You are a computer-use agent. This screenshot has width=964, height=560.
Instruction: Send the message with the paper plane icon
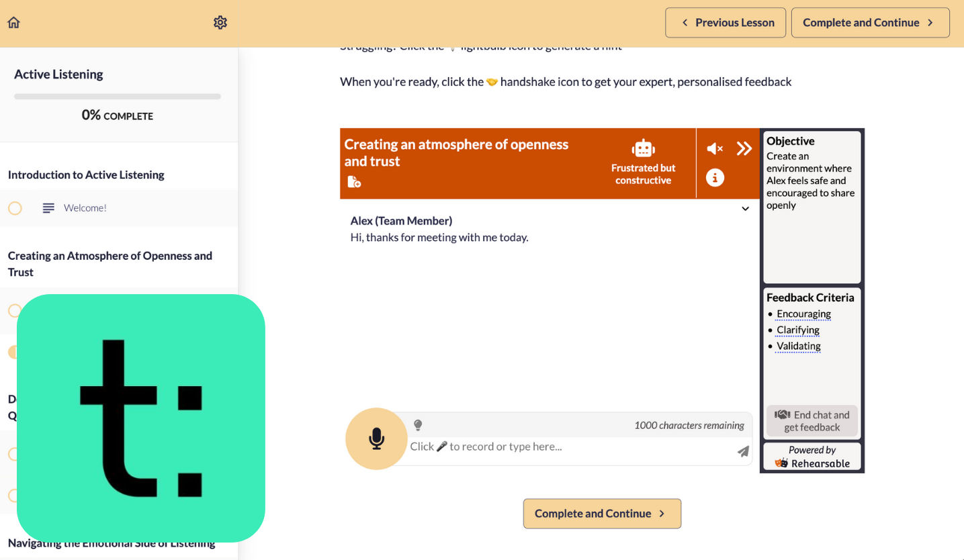742,451
